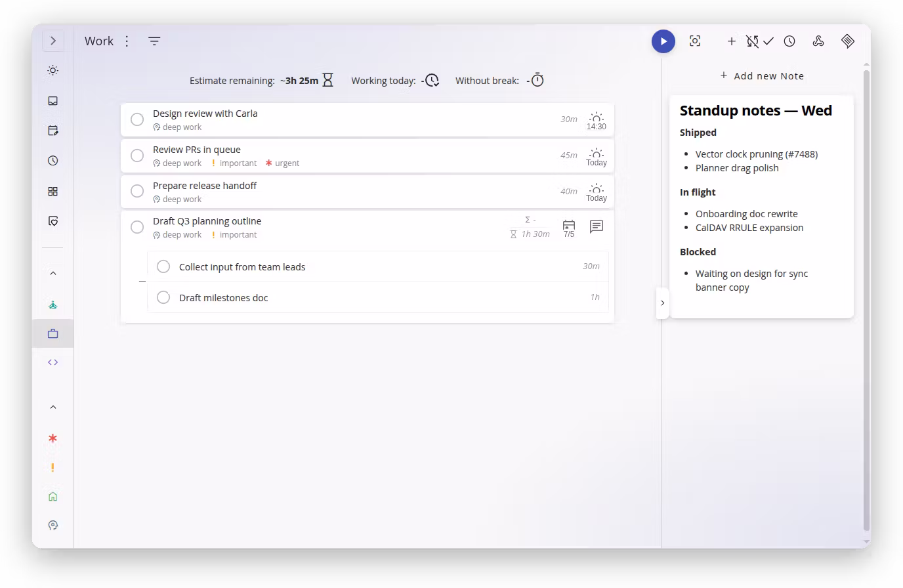Start tracking with the blue play button

[x=663, y=41]
